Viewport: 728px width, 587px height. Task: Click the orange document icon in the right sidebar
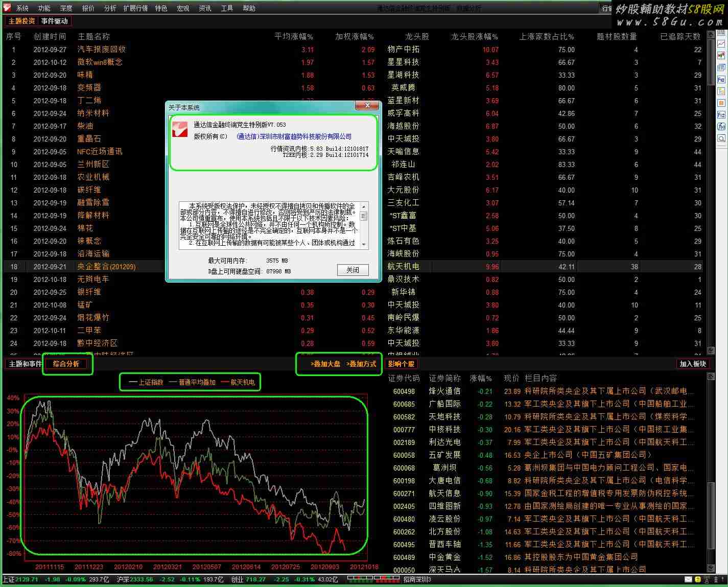tap(721, 103)
